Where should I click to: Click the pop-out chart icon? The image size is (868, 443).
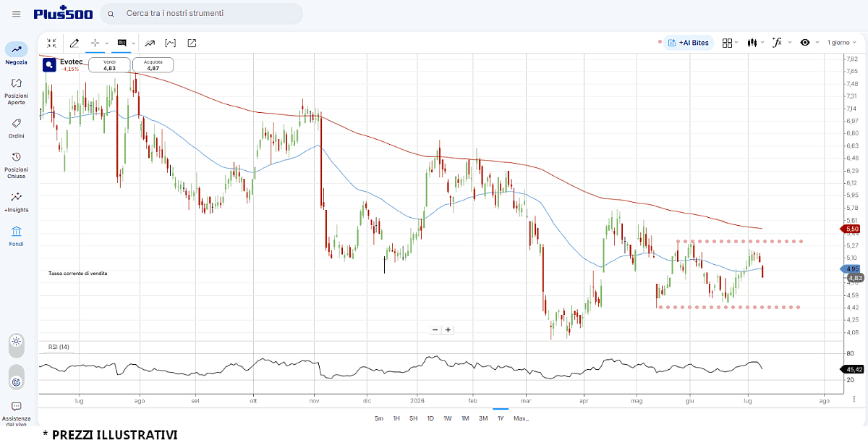click(x=192, y=43)
